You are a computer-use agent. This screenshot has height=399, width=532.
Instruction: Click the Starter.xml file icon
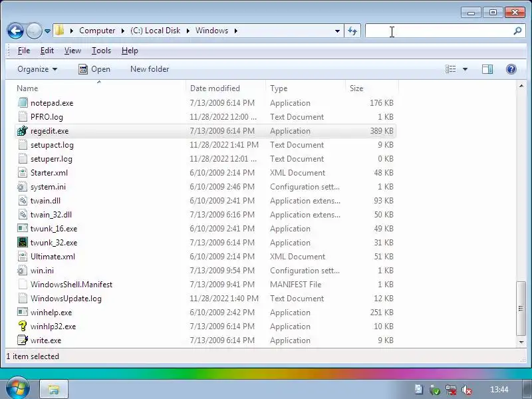[x=23, y=172]
